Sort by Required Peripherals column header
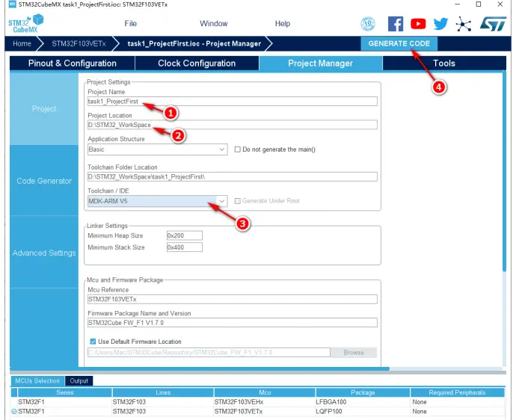 457,392
